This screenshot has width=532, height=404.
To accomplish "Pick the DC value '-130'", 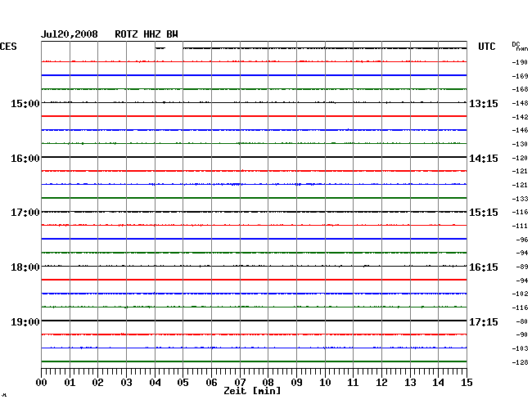I will click(x=520, y=144).
